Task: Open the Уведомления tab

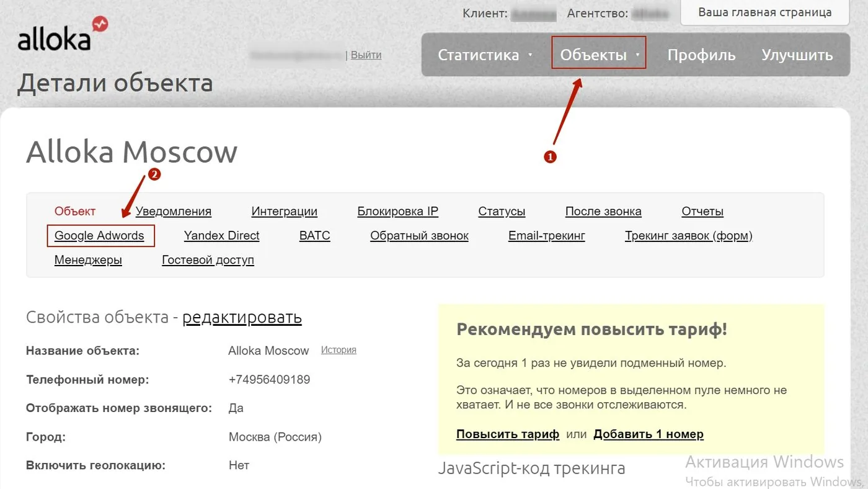Action: [174, 211]
